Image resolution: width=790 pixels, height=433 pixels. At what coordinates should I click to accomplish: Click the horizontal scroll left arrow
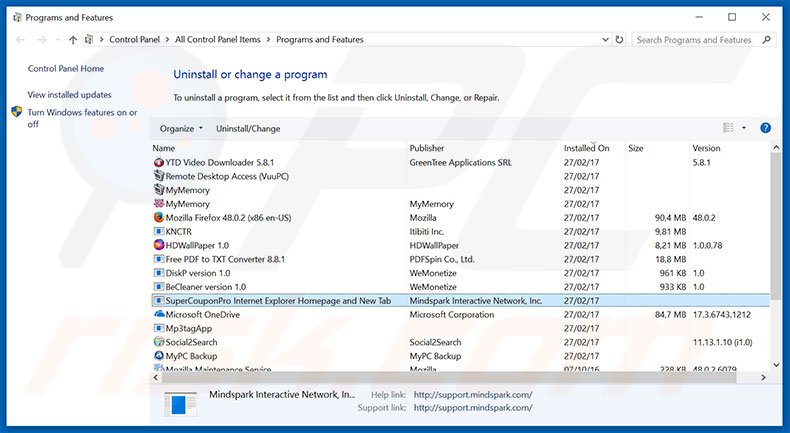[x=156, y=377]
